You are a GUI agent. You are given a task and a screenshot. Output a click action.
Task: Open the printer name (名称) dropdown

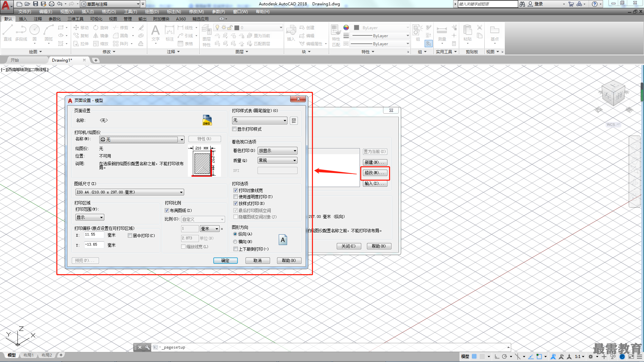click(142, 139)
